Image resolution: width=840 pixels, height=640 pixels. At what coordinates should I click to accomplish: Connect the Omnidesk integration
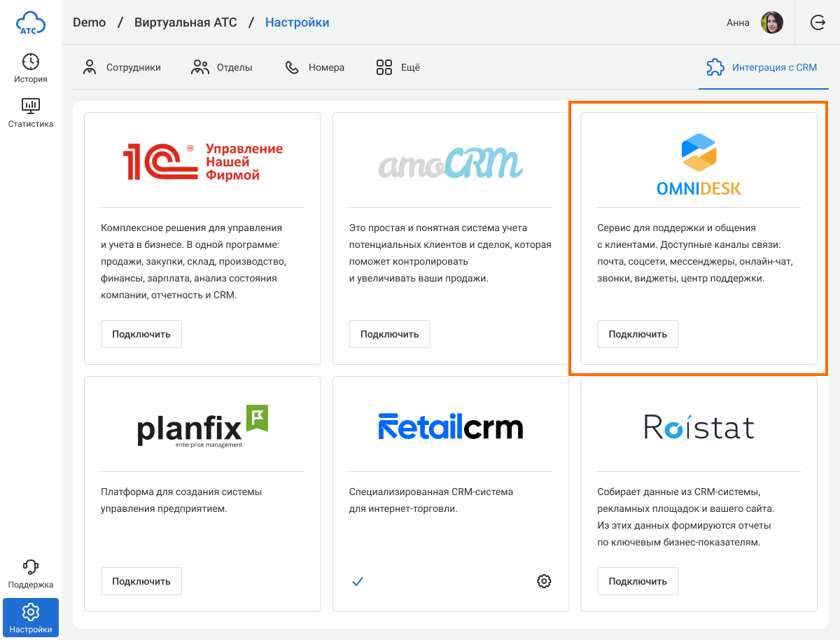click(638, 334)
